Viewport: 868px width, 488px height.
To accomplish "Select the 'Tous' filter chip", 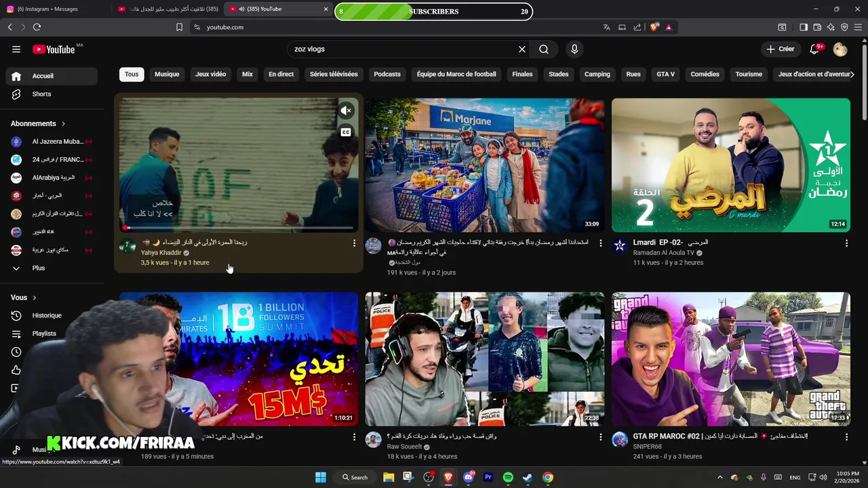I will (132, 74).
